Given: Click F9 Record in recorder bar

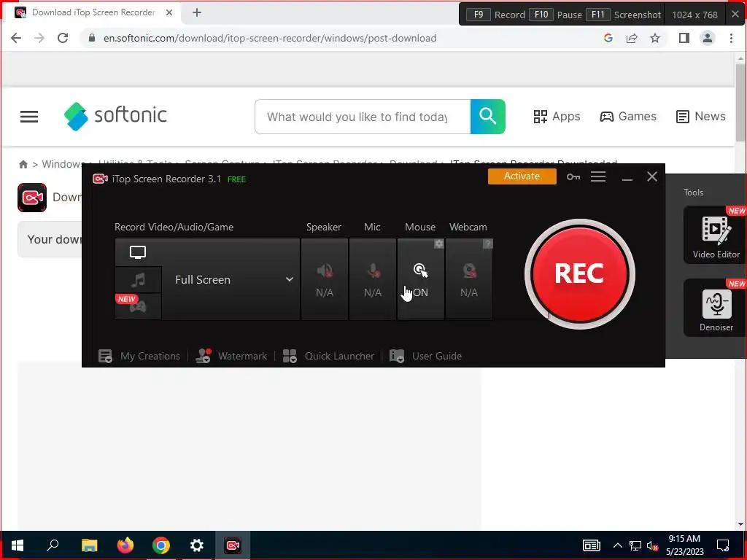Looking at the screenshot, I should [495, 15].
